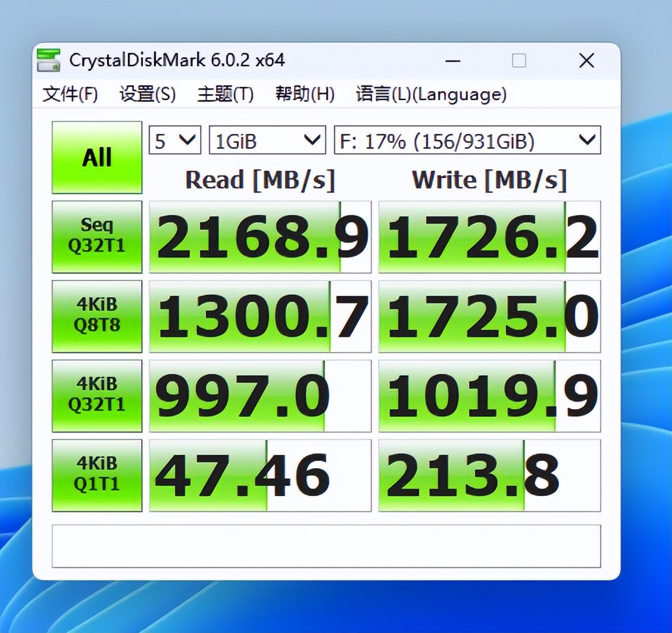The image size is (672, 633).
Task: Start all tests with the All button
Action: (97, 157)
